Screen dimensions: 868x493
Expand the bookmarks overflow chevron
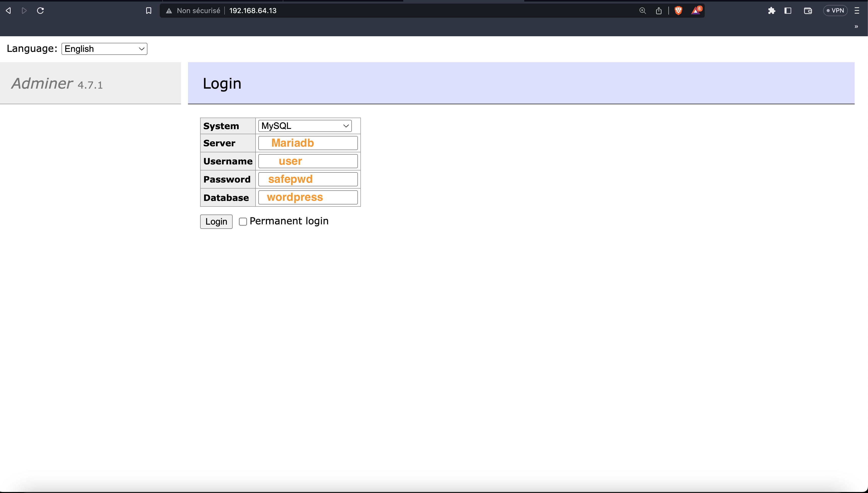tap(856, 26)
